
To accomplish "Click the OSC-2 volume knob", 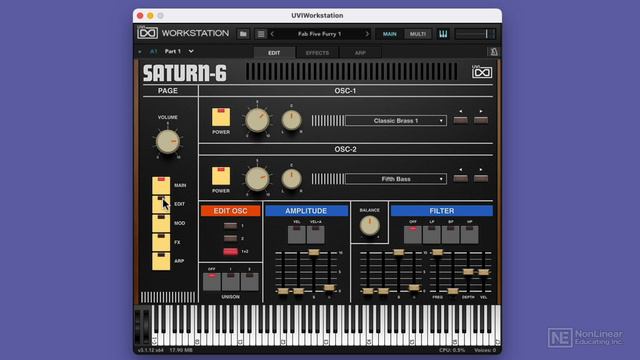I will pyautogui.click(x=257, y=179).
